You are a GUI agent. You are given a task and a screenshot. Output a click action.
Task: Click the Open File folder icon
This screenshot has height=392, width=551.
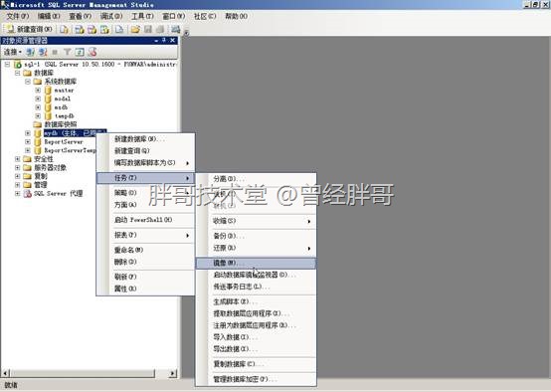coord(135,29)
